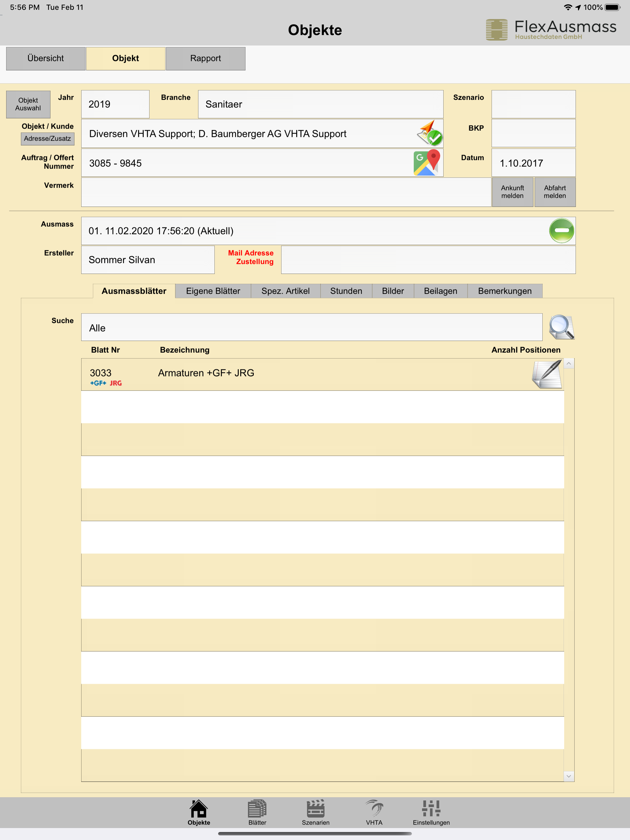Click the Suche field showing Alle
This screenshot has height=840, width=630.
(312, 327)
